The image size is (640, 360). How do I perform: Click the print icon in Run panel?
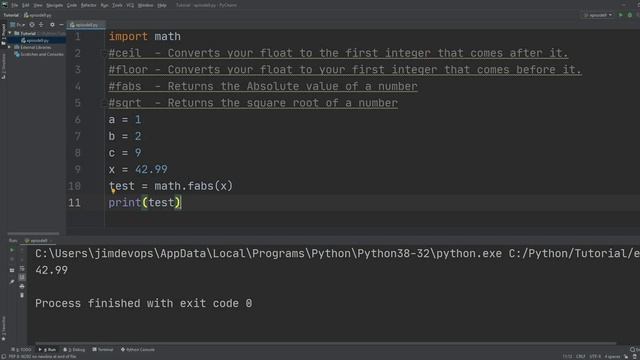(22, 287)
